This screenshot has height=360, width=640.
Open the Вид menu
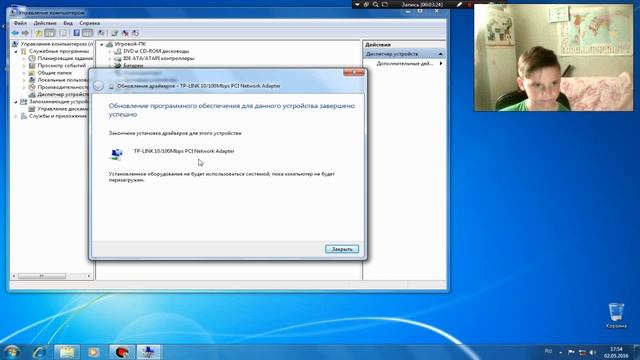[x=68, y=23]
